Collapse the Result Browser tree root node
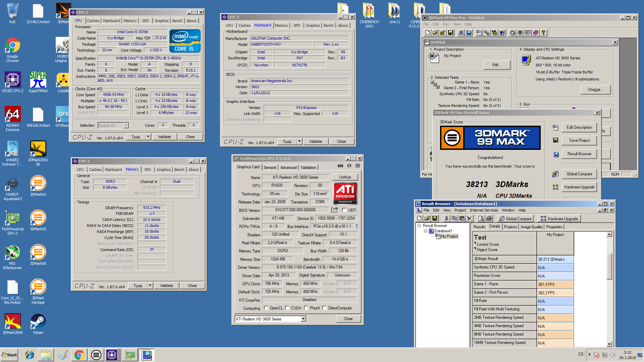 tap(419, 226)
